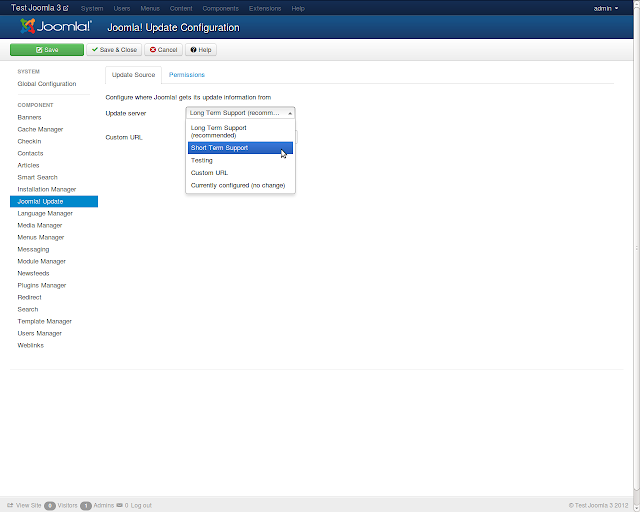
Task: Open Installation Manager settings
Action: tap(47, 189)
